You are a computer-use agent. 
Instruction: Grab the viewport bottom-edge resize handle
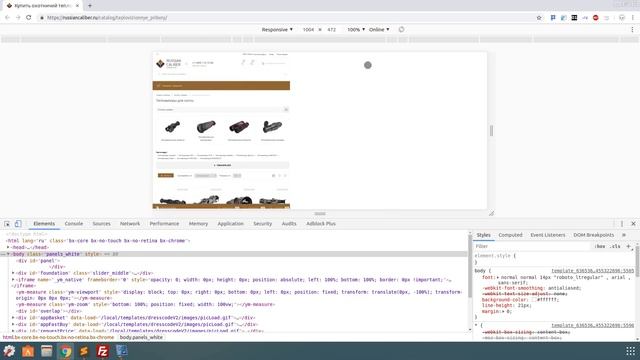click(320, 213)
